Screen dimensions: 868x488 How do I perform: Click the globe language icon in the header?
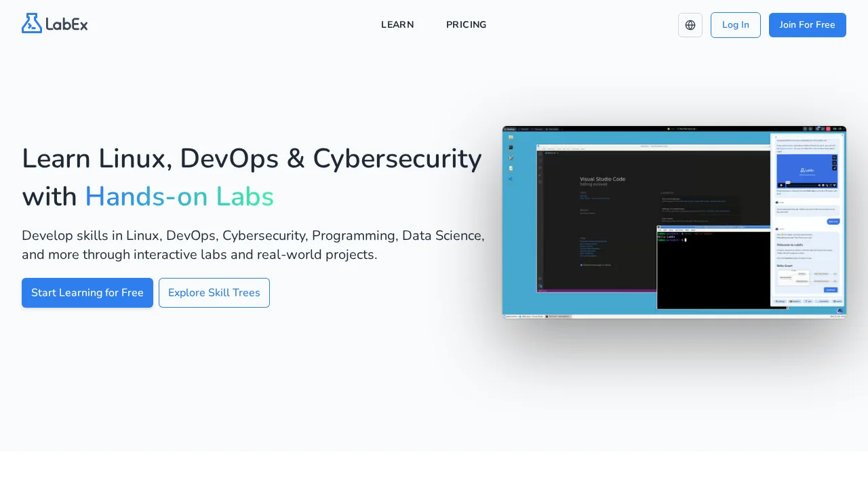pos(690,25)
